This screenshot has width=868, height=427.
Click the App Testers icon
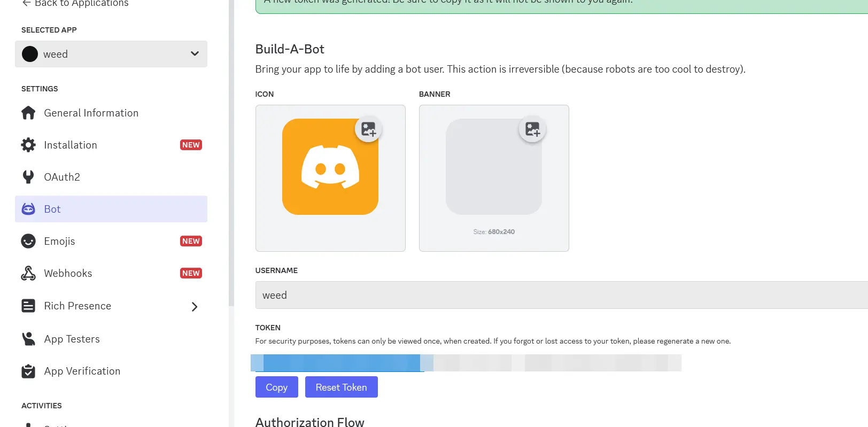(28, 339)
